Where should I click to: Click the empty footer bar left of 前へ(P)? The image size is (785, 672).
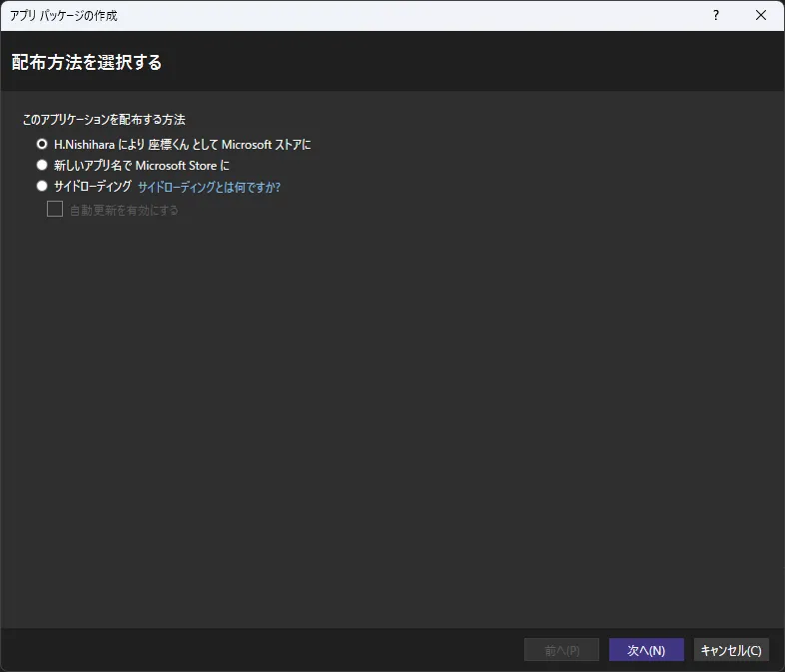click(x=261, y=650)
